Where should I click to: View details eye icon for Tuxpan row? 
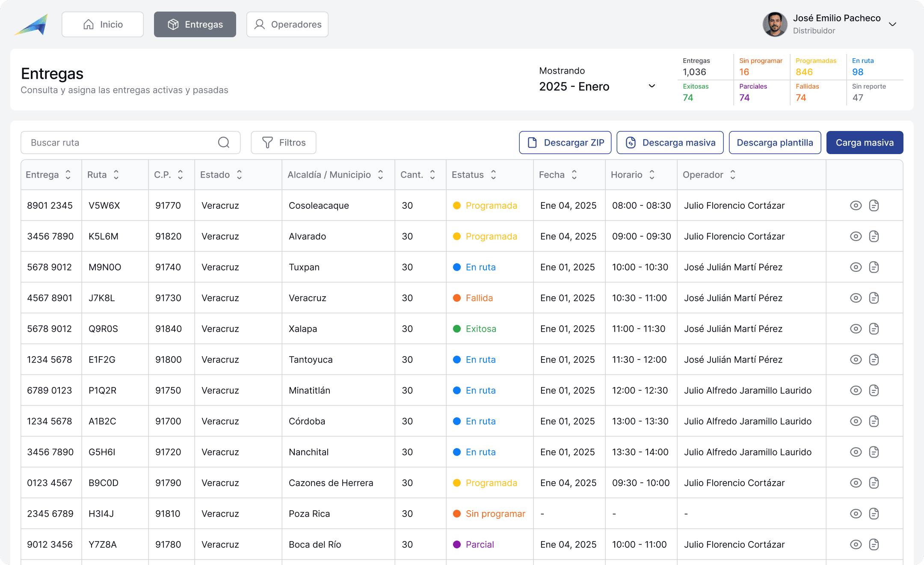coord(856,267)
